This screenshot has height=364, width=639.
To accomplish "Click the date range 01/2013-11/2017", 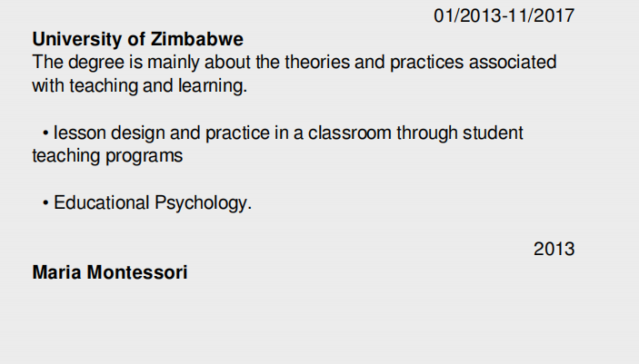I will tap(504, 15).
